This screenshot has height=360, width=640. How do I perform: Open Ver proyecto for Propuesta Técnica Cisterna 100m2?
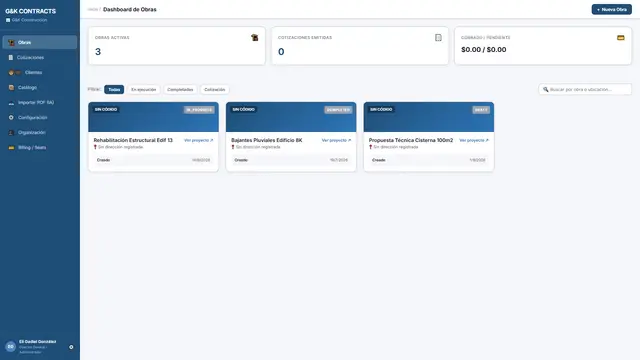[x=473, y=140]
